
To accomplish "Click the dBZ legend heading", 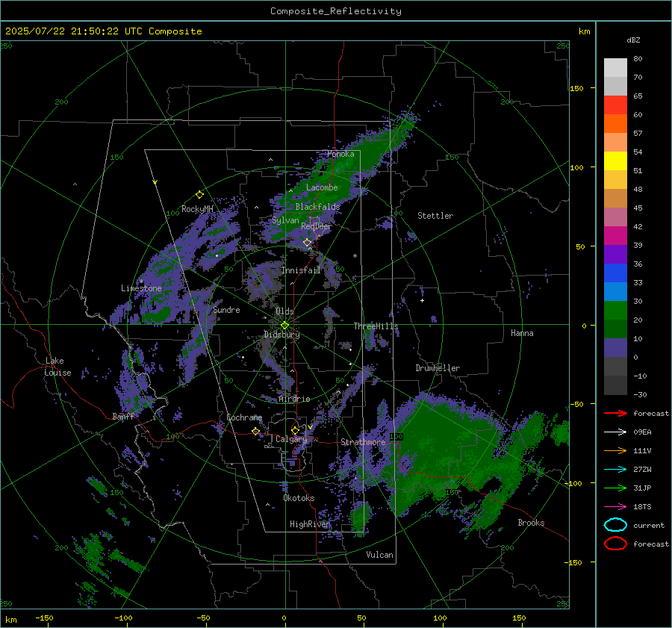I will click(x=633, y=40).
